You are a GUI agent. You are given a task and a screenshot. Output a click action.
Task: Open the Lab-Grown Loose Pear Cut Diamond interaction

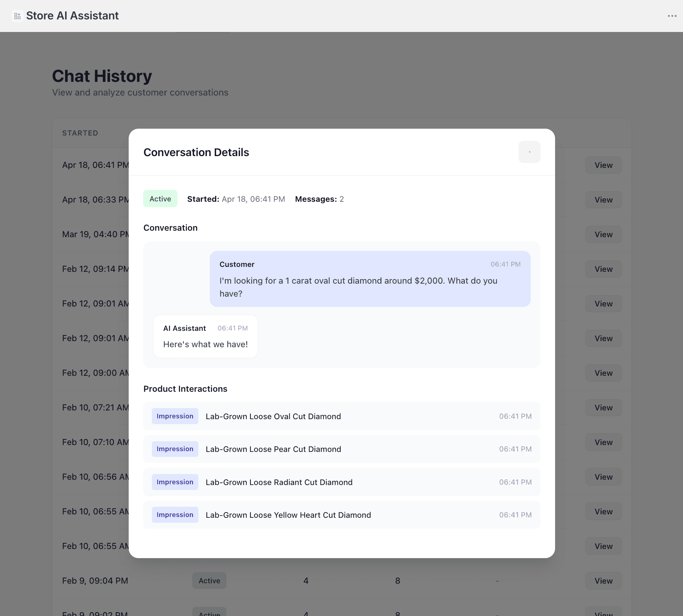pyautogui.click(x=273, y=449)
